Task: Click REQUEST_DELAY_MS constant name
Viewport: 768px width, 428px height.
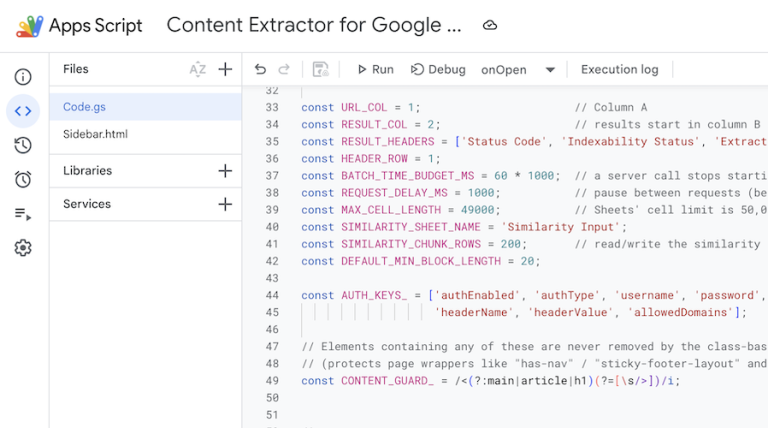Action: point(394,193)
